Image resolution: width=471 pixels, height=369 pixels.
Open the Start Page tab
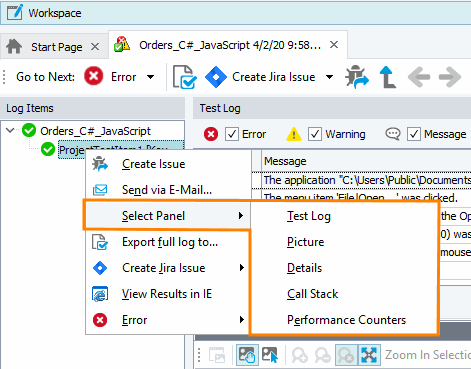56,47
